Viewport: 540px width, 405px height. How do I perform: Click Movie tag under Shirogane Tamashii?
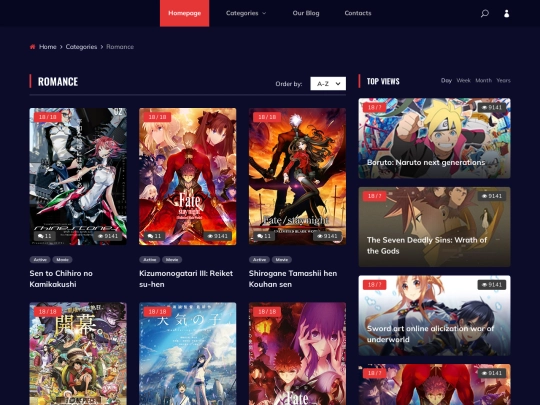tap(282, 260)
